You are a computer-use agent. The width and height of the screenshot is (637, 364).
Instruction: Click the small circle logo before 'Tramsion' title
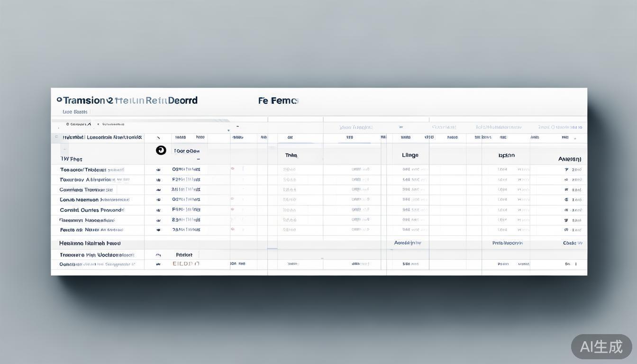tap(59, 100)
